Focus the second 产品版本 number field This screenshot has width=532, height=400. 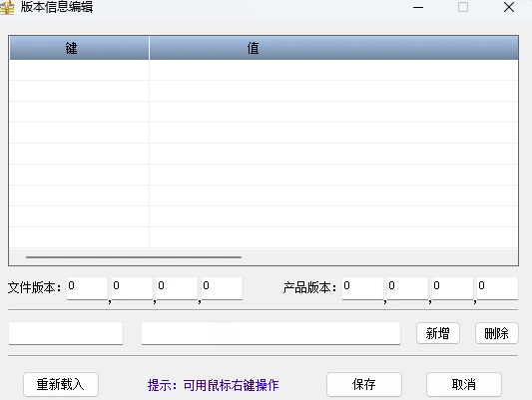tap(407, 288)
